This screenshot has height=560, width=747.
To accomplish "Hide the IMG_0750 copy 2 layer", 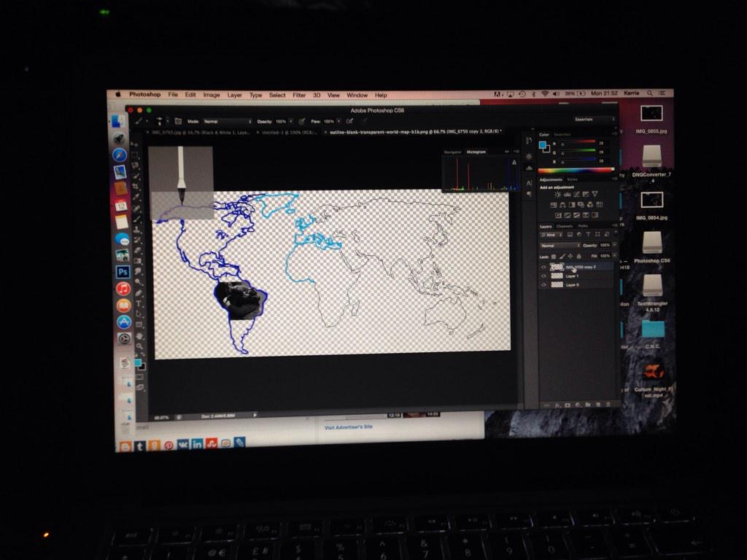I will point(543,267).
